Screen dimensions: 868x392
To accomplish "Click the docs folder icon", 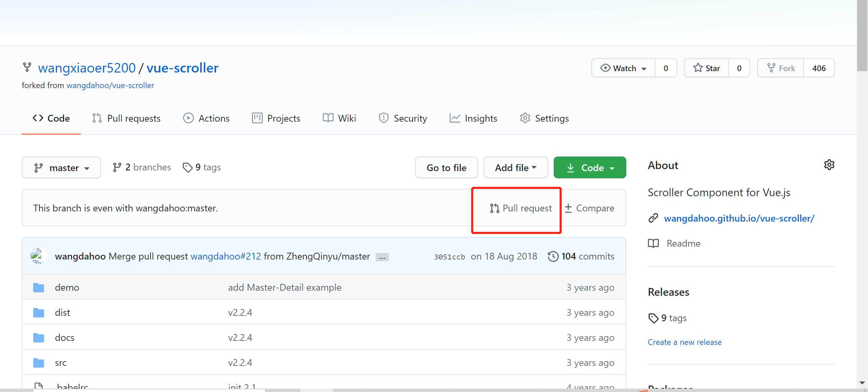I will [x=39, y=338].
